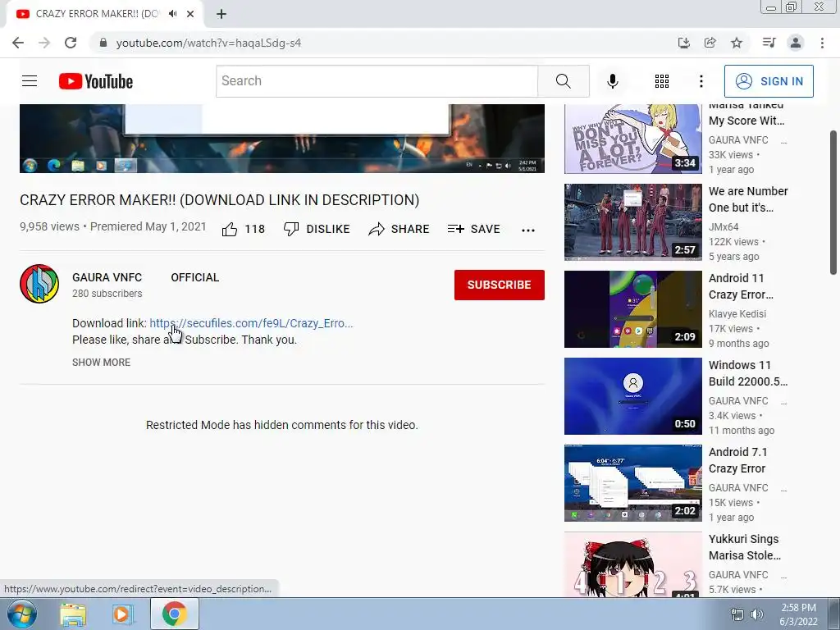Open Marisa Tanked My Score thumbnail
Viewport: 840px width, 630px height.
click(x=632, y=139)
